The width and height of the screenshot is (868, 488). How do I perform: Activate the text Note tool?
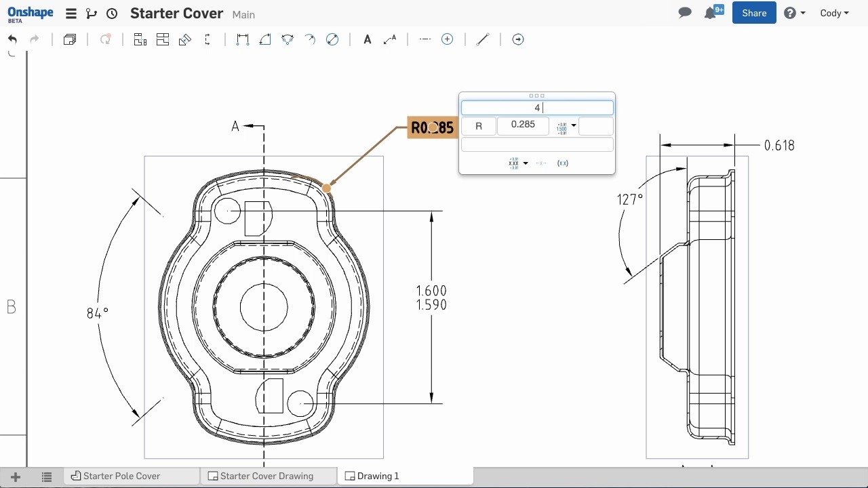click(368, 39)
